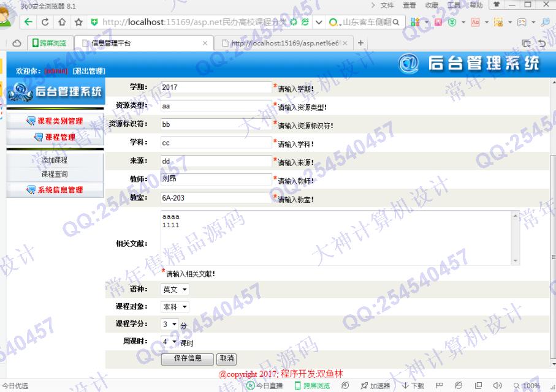Open the 文件 menu
Image resolution: width=556 pixels, height=392 pixels.
coord(387,5)
